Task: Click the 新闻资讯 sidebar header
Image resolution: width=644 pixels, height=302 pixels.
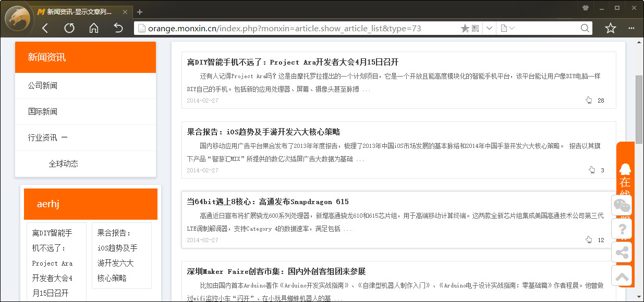Action: pyautogui.click(x=86, y=57)
